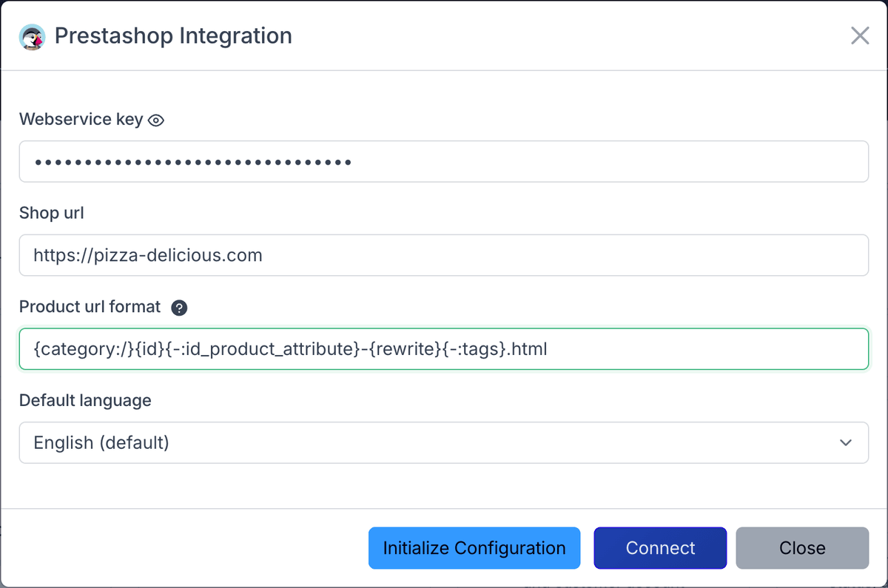This screenshot has width=888, height=588.
Task: Select the Default language label
Action: 84,400
